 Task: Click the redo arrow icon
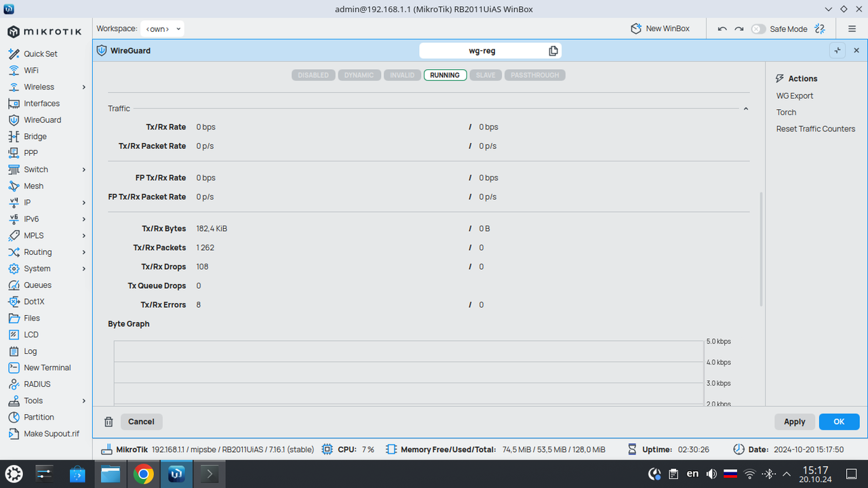739,28
